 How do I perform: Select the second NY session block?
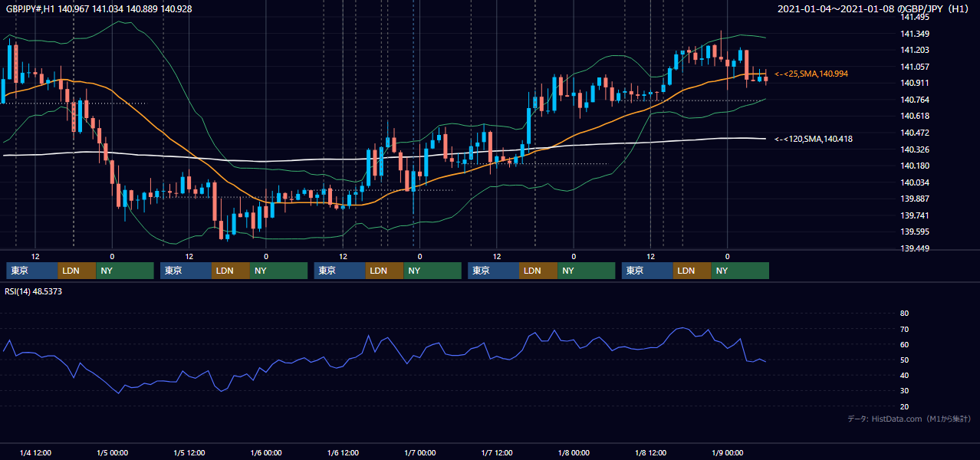click(x=279, y=271)
